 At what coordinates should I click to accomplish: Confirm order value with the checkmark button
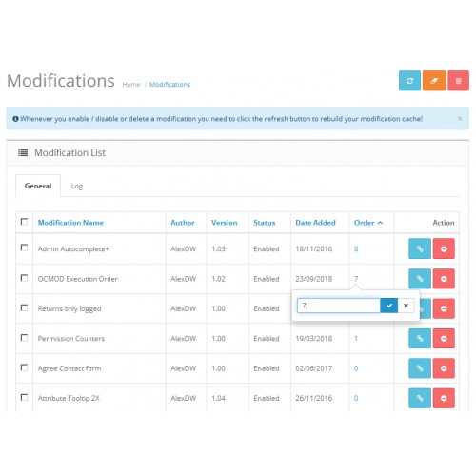(x=389, y=306)
